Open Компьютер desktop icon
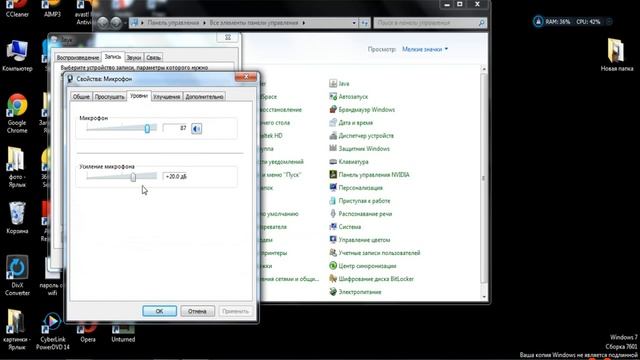Screen dimensions: 640x360 (x=17, y=56)
